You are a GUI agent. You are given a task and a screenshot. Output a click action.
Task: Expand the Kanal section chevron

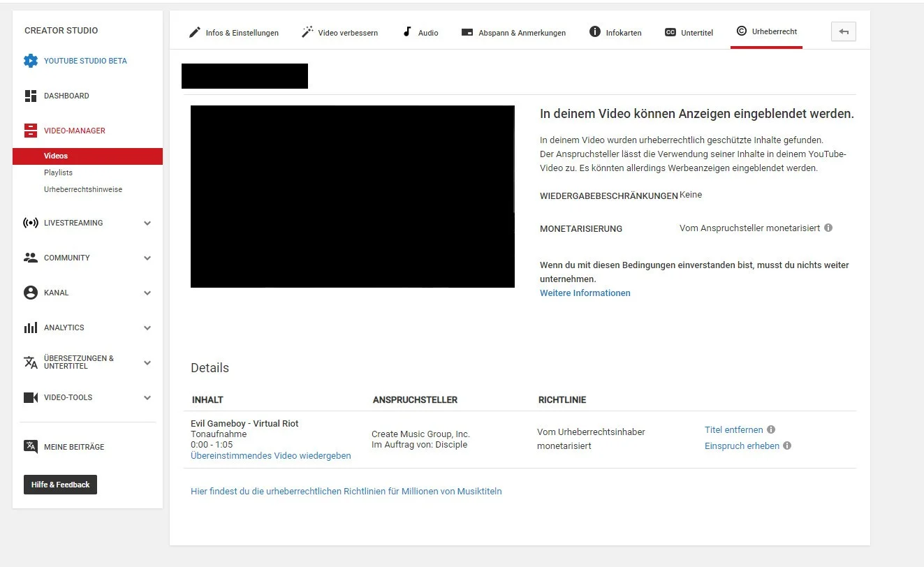[147, 293]
